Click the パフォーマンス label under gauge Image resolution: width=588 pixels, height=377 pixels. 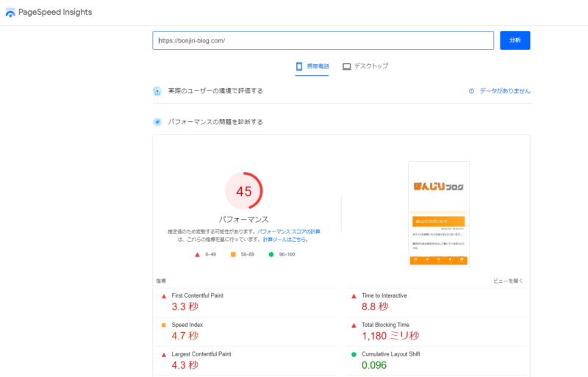244,219
